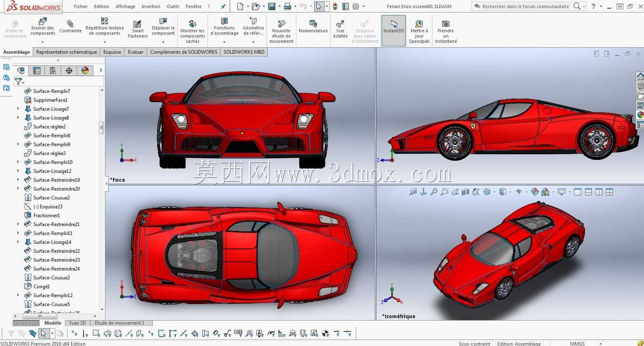The width and height of the screenshot is (644, 346).
Task: Create a Vue éclatée
Action: point(340,29)
